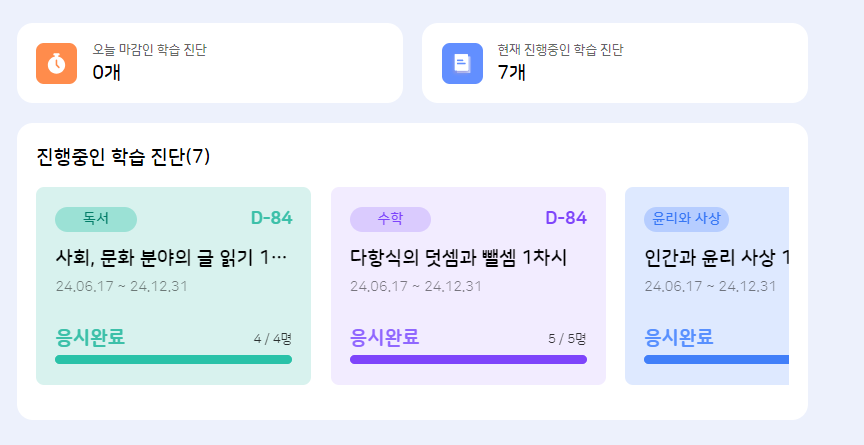864x445 pixels.
Task: Select the 독서 subject tag
Action: [96, 219]
